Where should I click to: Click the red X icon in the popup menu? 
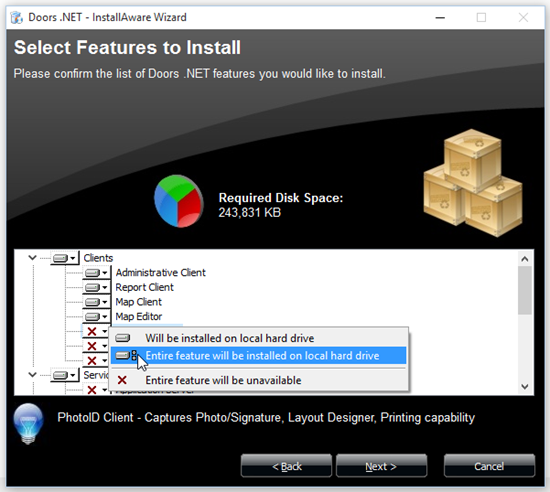click(122, 380)
